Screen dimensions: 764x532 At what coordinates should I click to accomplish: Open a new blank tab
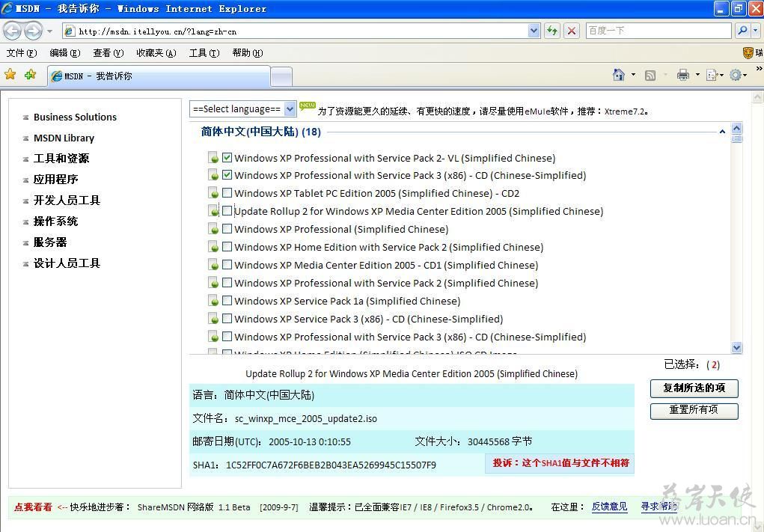coord(281,76)
